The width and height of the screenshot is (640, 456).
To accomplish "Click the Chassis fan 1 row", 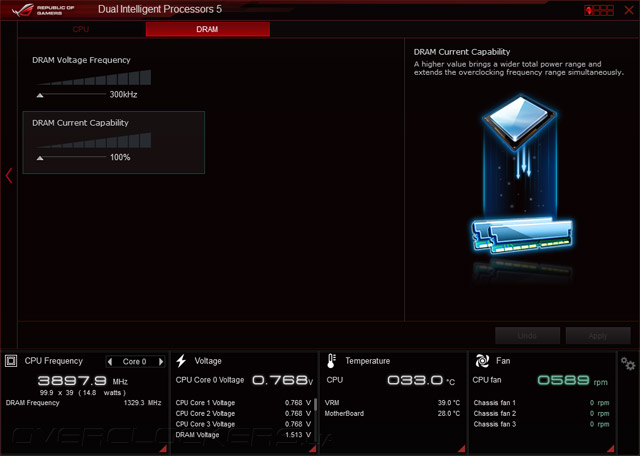I will [x=541, y=403].
